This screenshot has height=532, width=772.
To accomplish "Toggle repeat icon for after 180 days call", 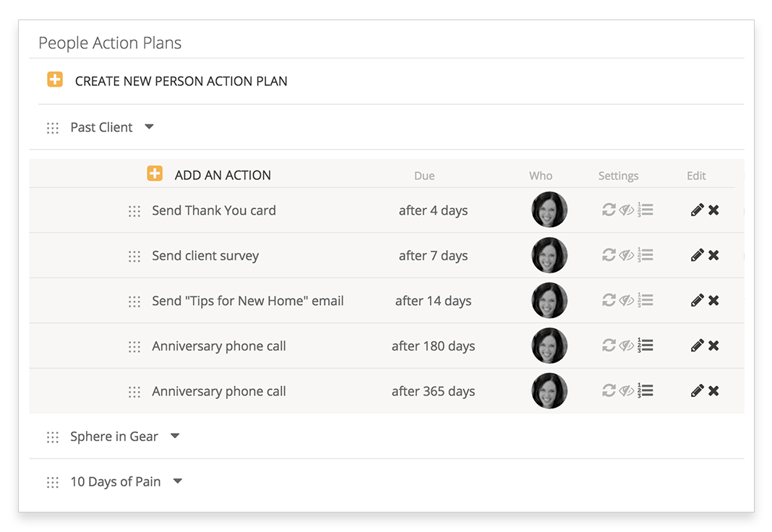I will pos(609,346).
